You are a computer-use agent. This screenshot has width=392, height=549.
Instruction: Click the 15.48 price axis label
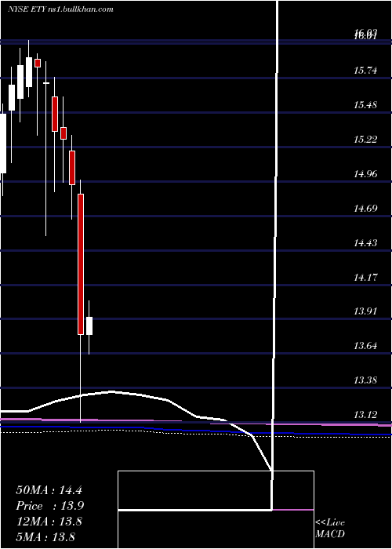365,104
